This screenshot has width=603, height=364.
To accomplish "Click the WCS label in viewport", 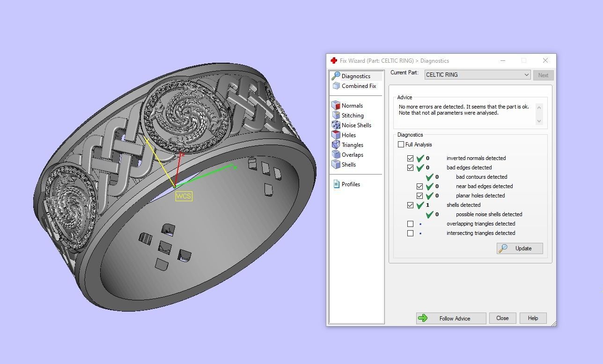I will (184, 196).
